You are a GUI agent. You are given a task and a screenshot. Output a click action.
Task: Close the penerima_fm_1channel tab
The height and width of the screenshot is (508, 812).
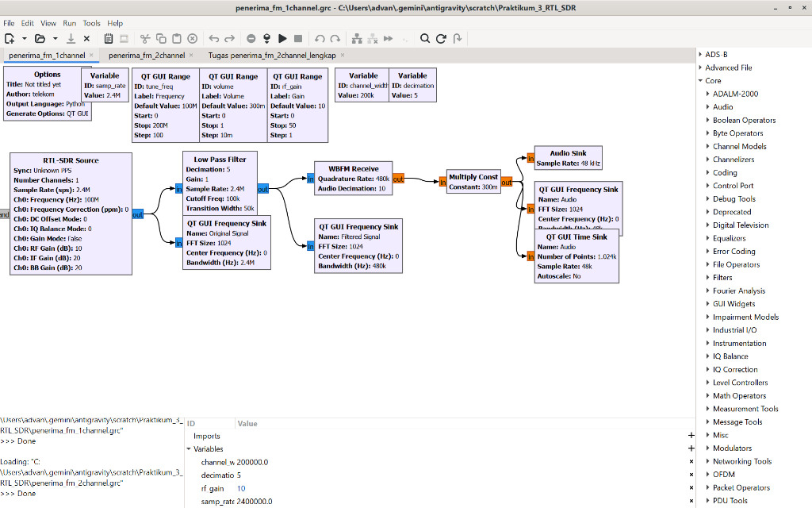click(91, 55)
